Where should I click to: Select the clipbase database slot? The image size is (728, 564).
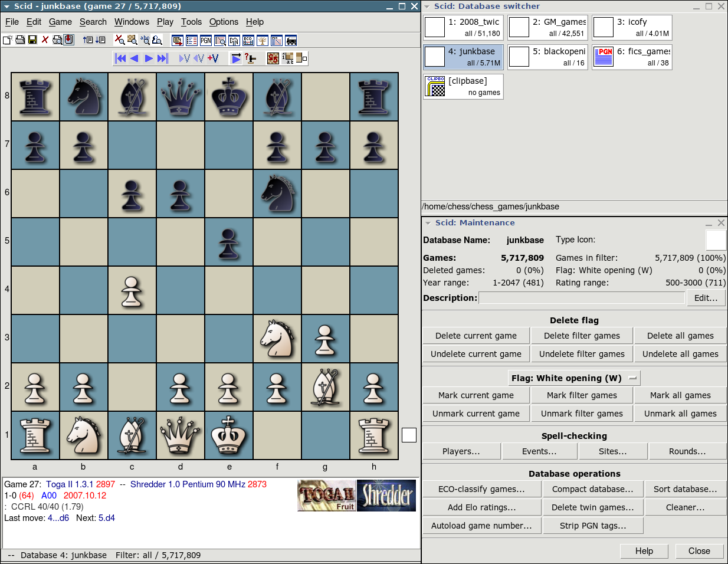pos(463,86)
